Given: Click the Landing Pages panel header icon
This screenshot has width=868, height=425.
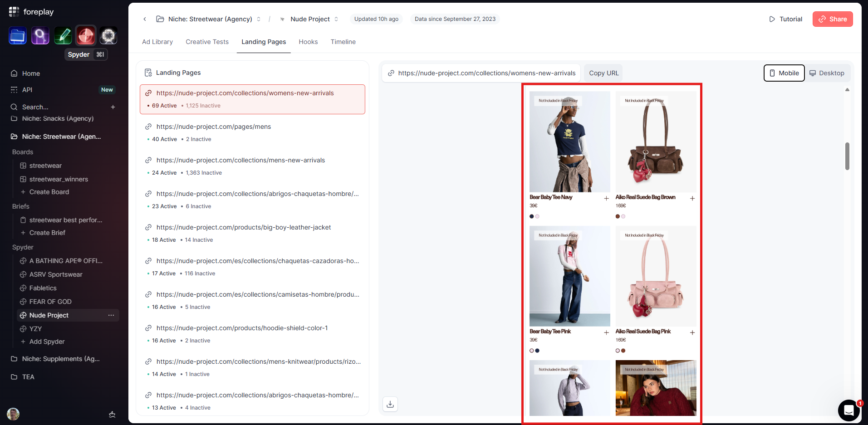Looking at the screenshot, I should [148, 73].
